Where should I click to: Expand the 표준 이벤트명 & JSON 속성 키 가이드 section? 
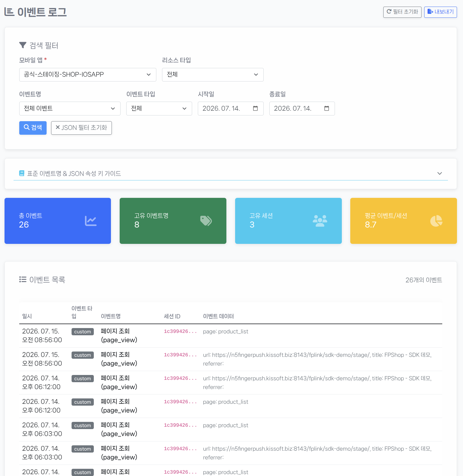(x=231, y=174)
